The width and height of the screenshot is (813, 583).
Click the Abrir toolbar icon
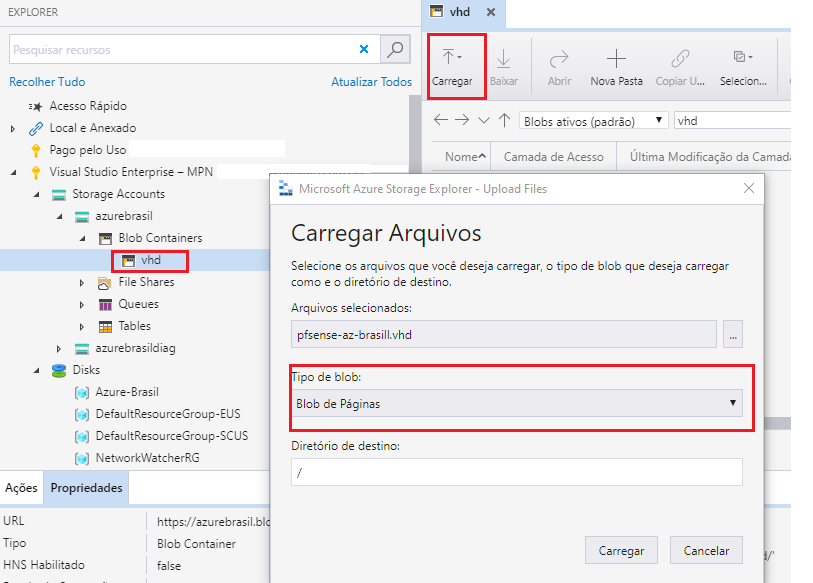559,59
